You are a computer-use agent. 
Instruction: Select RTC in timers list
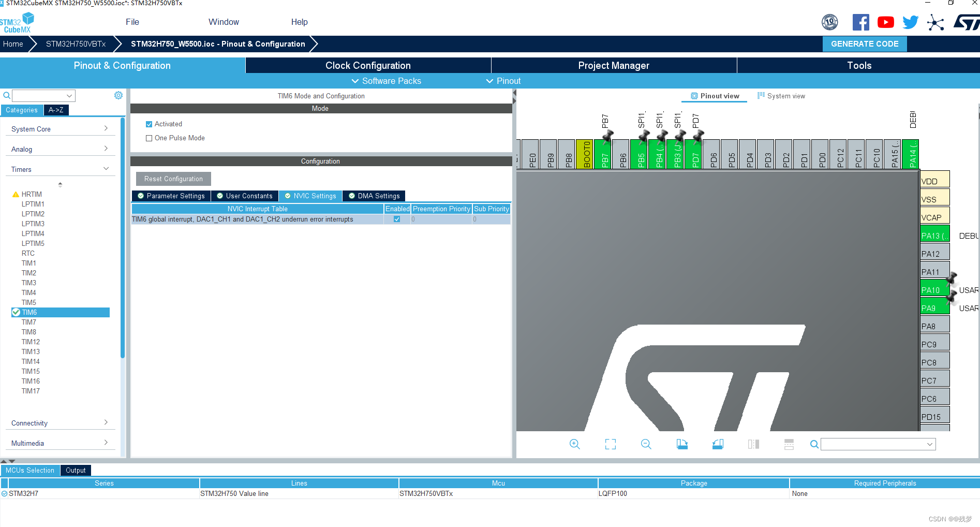coord(28,253)
